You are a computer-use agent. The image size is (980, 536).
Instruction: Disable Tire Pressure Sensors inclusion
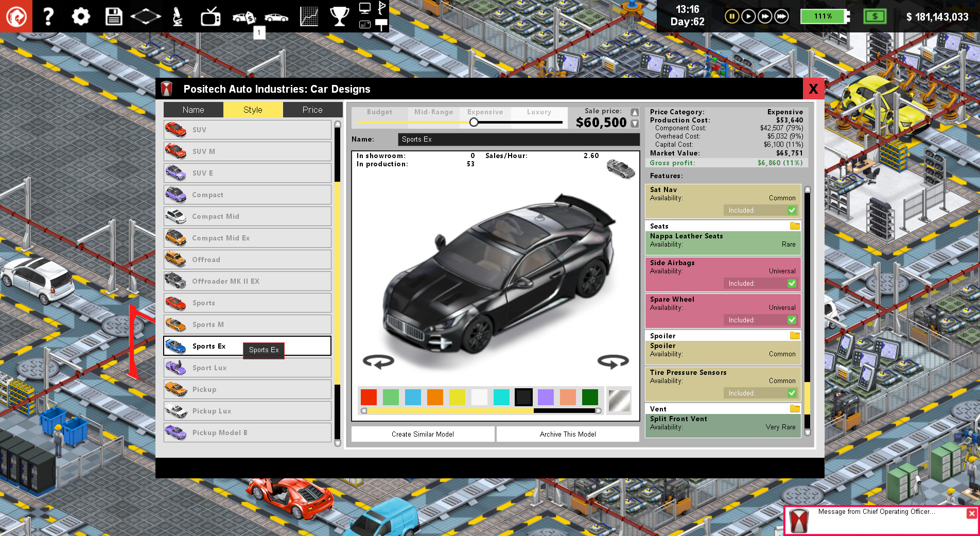[x=791, y=393]
